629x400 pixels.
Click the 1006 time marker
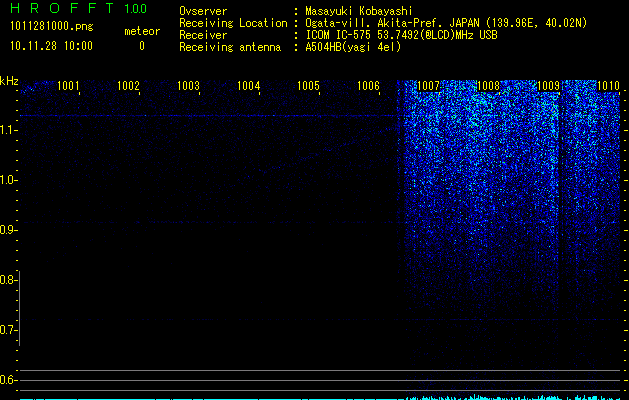point(368,85)
